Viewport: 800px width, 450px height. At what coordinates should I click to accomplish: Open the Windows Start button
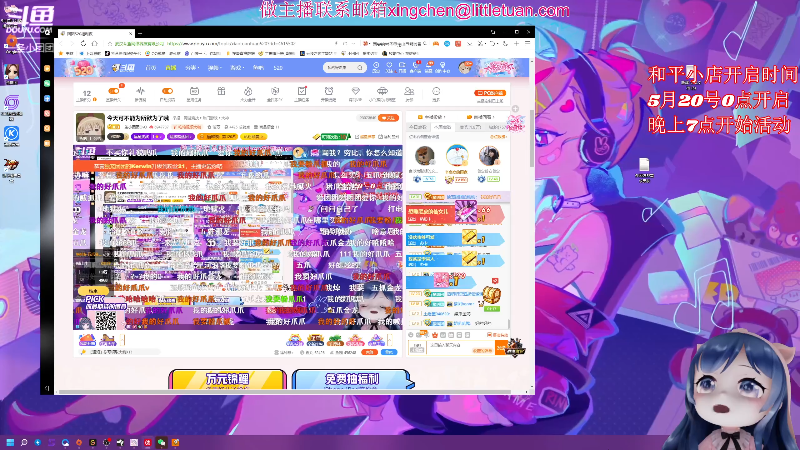tap(10, 442)
